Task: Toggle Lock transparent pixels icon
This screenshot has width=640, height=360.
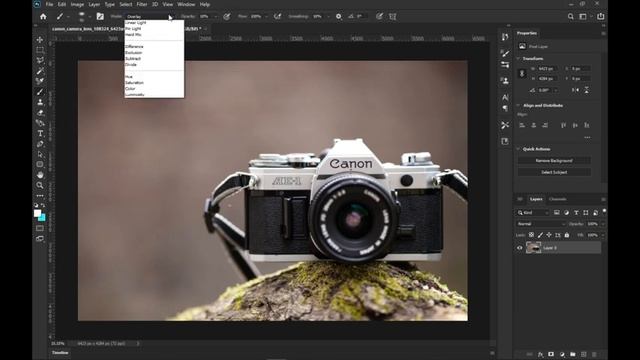Action: 531,235
